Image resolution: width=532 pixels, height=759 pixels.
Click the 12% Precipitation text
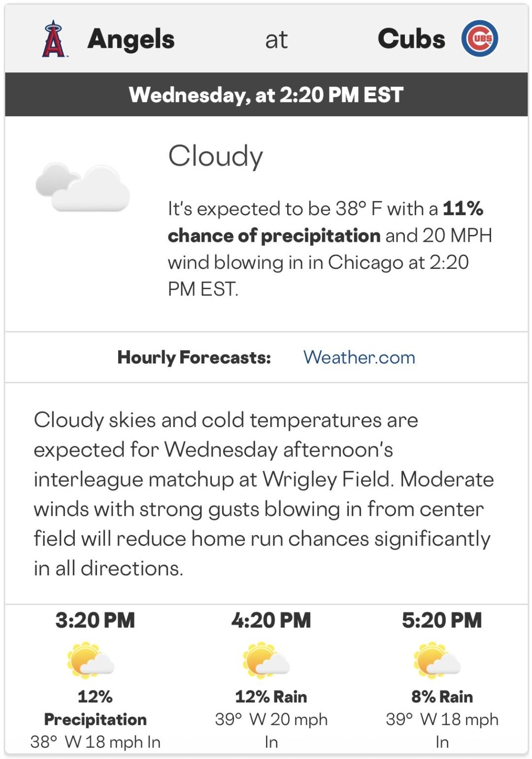coord(95,708)
